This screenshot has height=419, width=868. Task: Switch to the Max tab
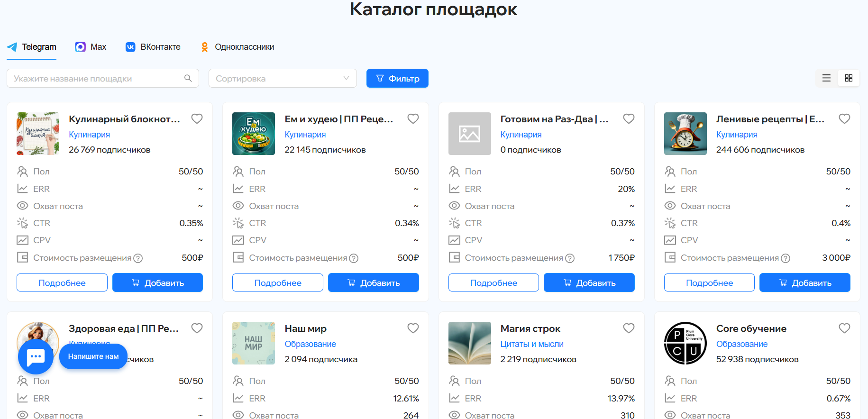[x=91, y=47]
